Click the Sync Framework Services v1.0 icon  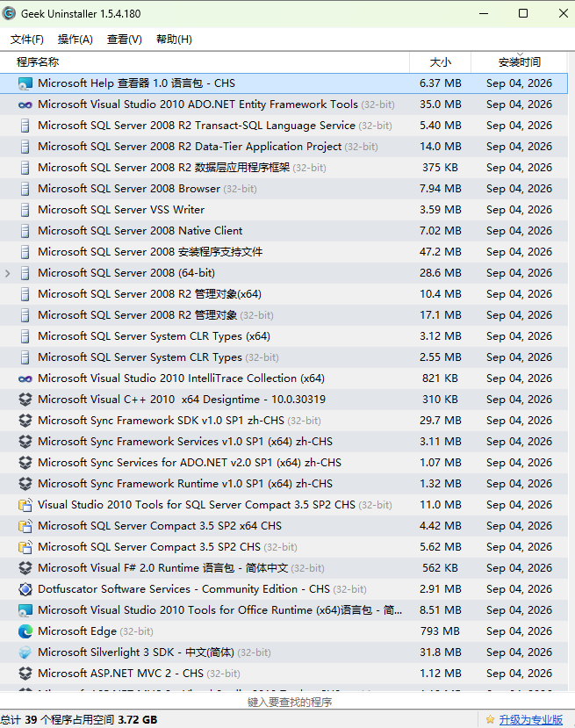[25, 442]
